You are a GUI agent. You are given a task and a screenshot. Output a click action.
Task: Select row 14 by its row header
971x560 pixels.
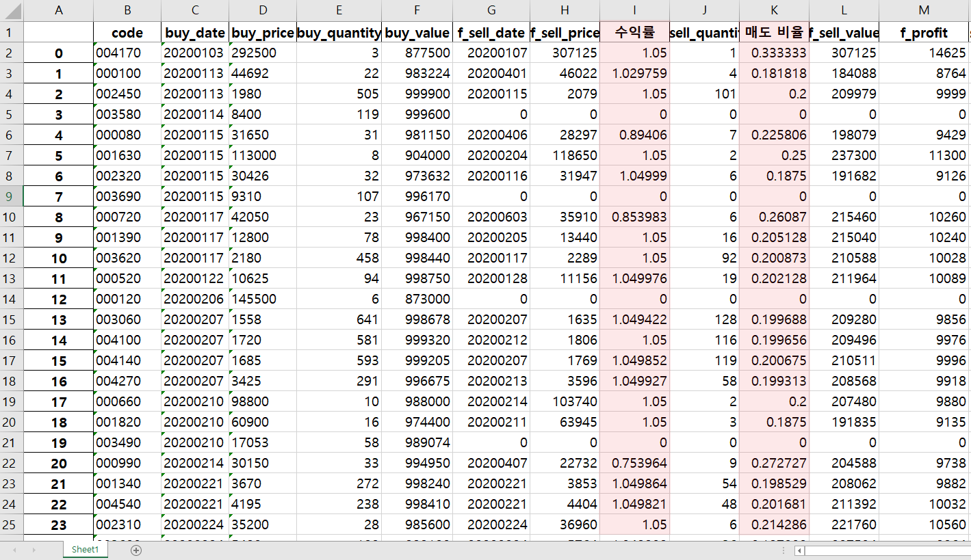[12, 299]
